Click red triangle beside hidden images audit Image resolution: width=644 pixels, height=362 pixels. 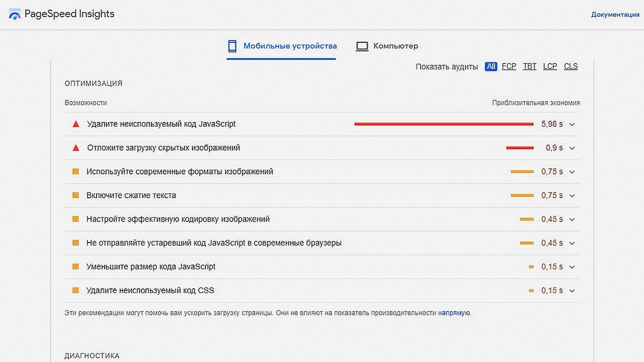(76, 148)
